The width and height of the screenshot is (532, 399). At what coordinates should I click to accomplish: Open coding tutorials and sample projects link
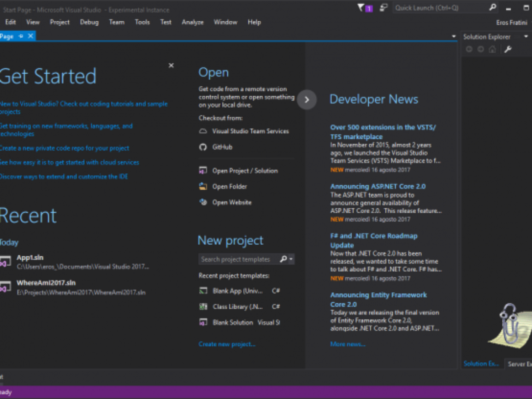tap(83, 108)
